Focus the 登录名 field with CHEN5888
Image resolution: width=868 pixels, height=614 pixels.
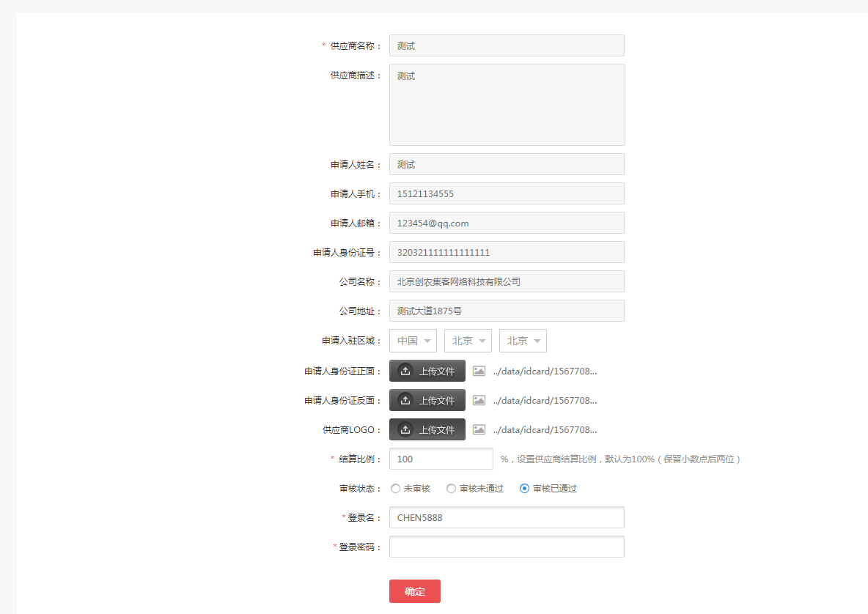[507, 518]
